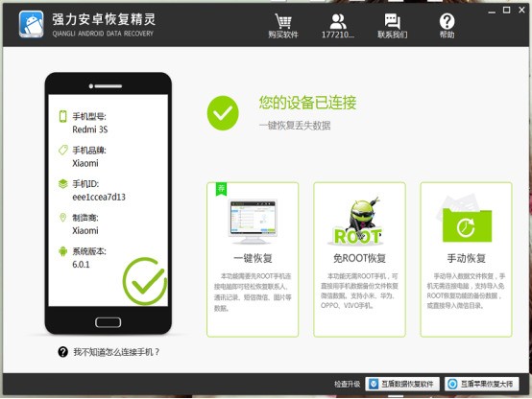Click the 免ROOT恢复 card description text
Image resolution: width=532 pixels, height=399 pixels.
359,291
